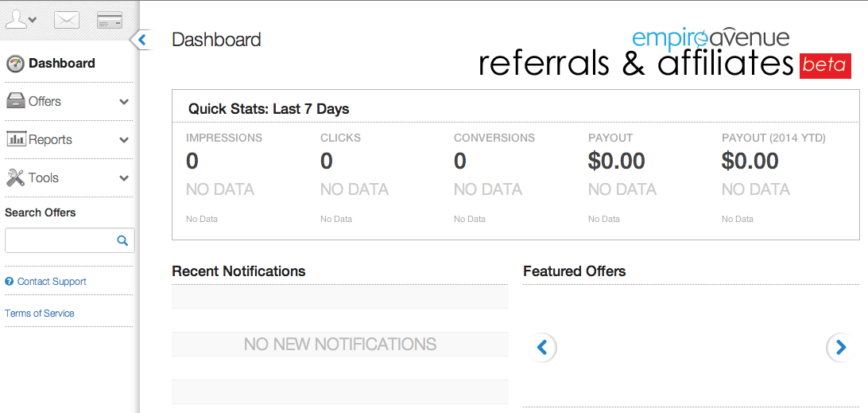Expand the Offers chevron
Screen dimensions: 868x413
point(124,102)
